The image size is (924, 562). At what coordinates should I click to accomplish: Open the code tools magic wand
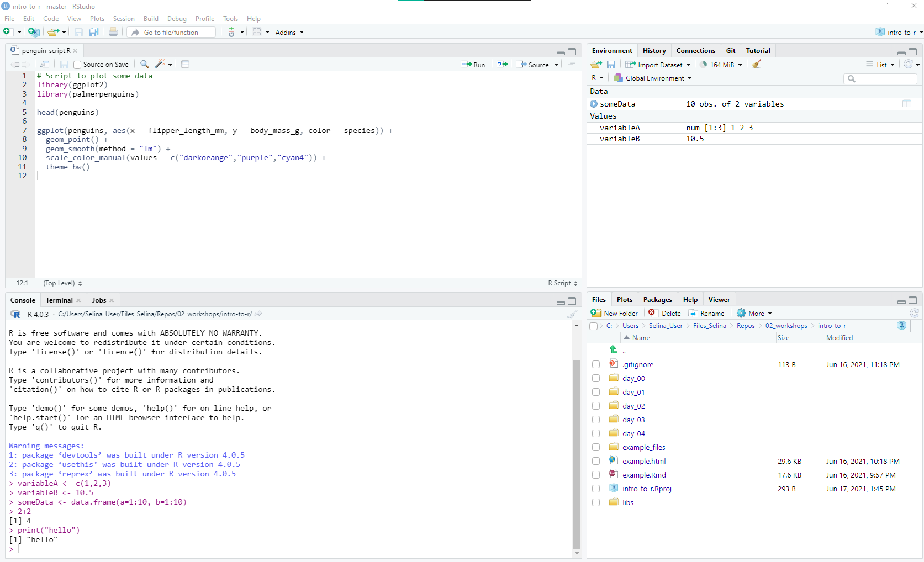pos(161,65)
